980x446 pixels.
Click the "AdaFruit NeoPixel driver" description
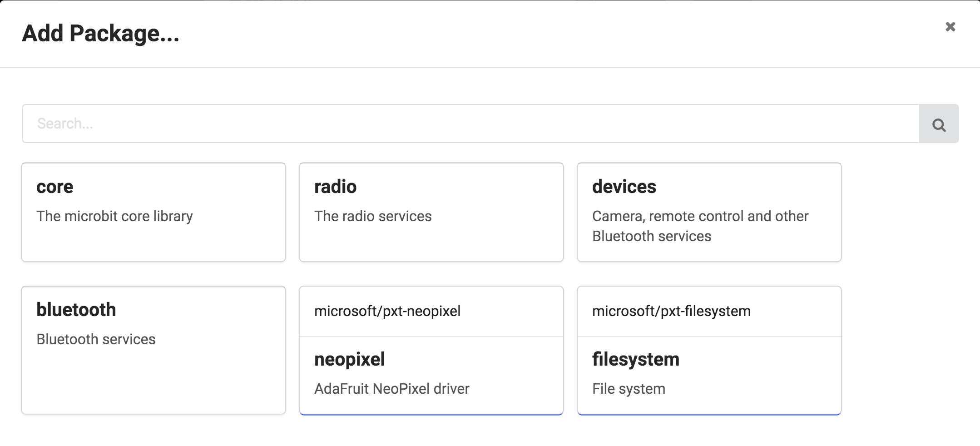click(391, 389)
